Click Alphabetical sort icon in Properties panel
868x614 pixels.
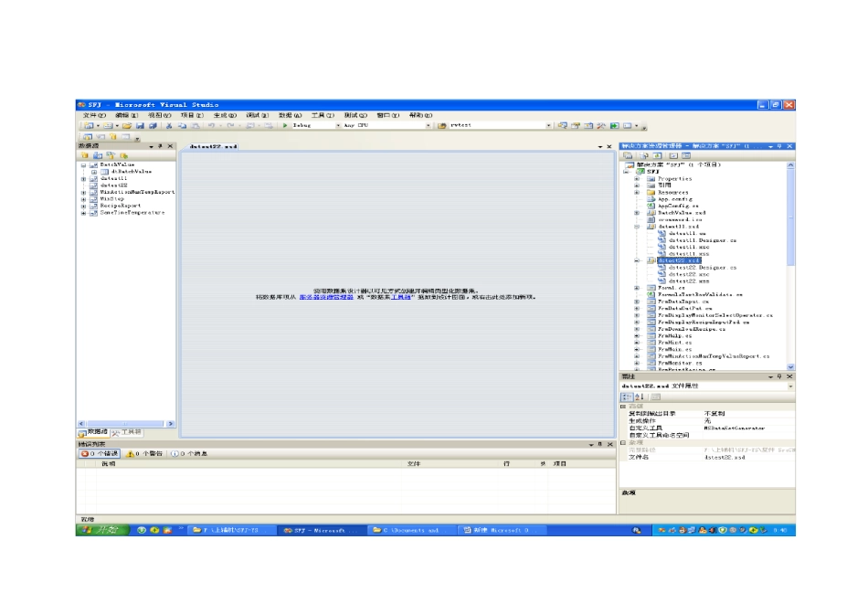640,397
